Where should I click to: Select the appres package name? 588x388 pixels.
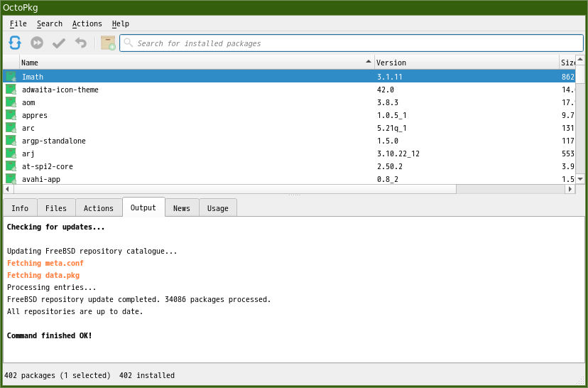35,115
